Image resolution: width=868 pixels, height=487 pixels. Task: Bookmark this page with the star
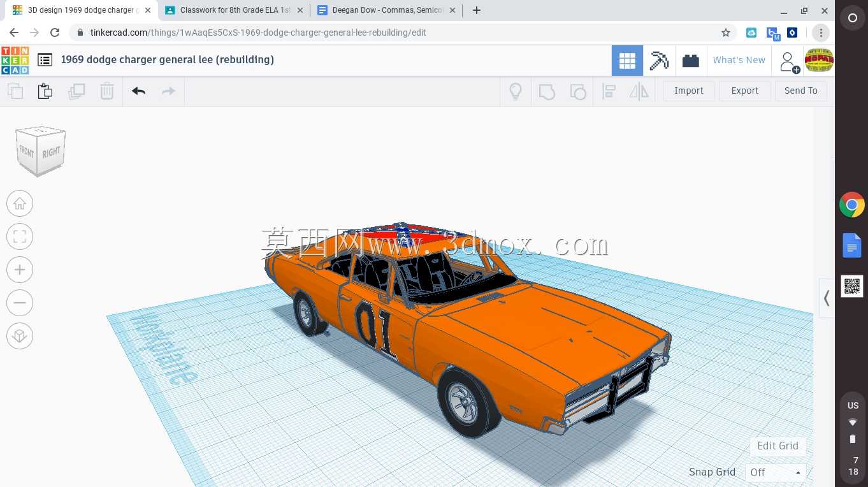[726, 33]
